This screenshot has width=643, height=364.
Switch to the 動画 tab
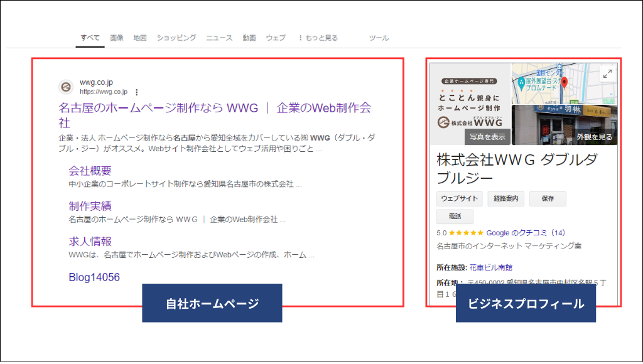248,37
